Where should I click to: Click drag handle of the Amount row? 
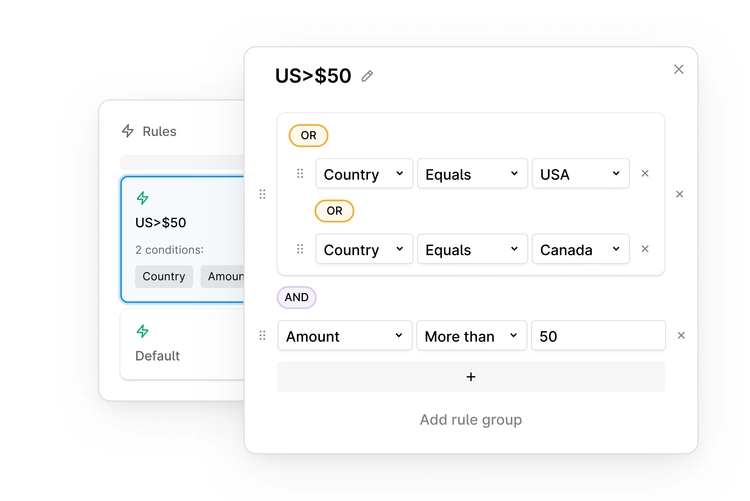click(x=263, y=336)
